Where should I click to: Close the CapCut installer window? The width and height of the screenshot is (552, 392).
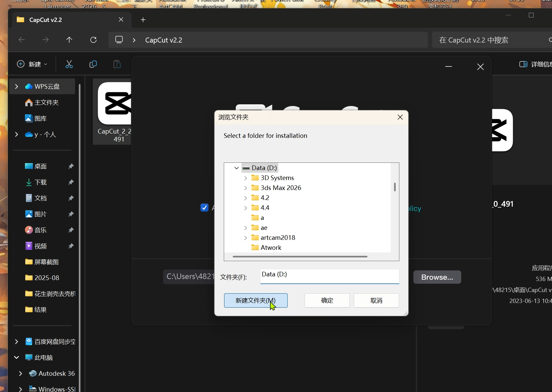click(x=481, y=67)
